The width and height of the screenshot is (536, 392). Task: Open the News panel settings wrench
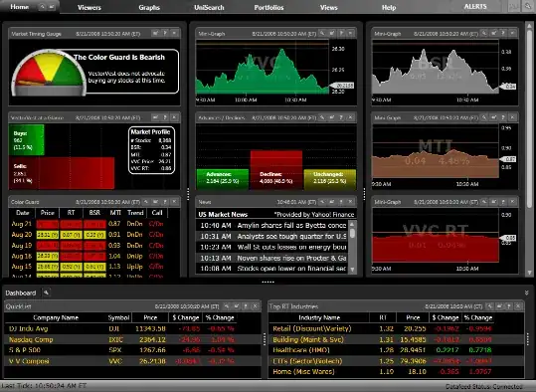(x=322, y=202)
